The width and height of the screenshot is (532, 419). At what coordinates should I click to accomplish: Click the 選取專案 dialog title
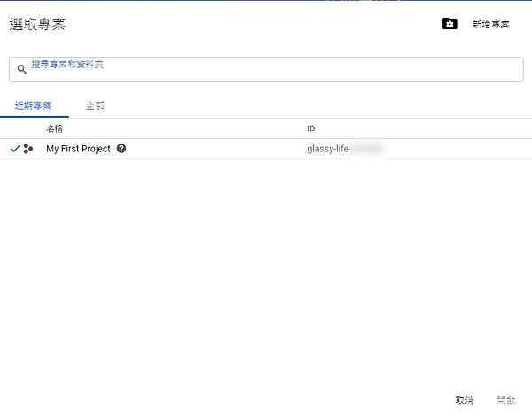[37, 24]
